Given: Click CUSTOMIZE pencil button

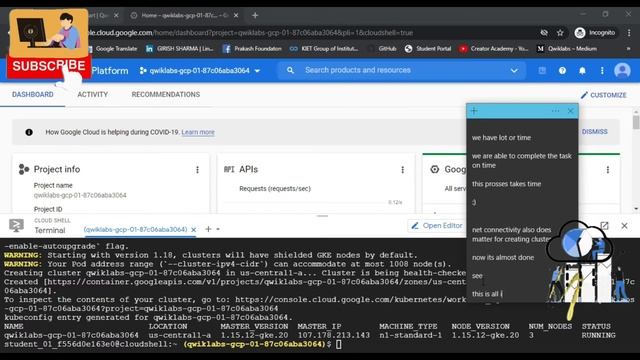Looking at the screenshot, I should click(x=603, y=95).
